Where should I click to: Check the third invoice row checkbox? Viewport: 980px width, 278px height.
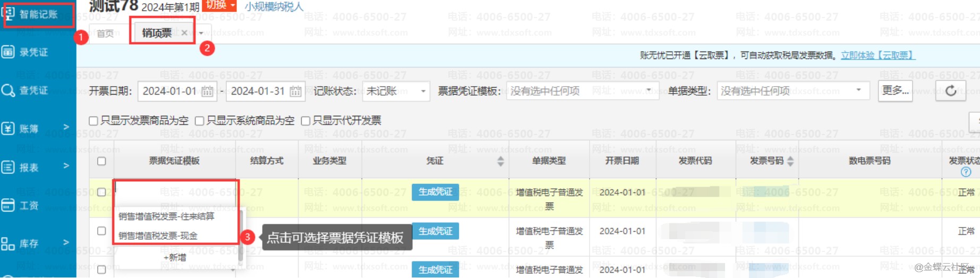click(101, 269)
